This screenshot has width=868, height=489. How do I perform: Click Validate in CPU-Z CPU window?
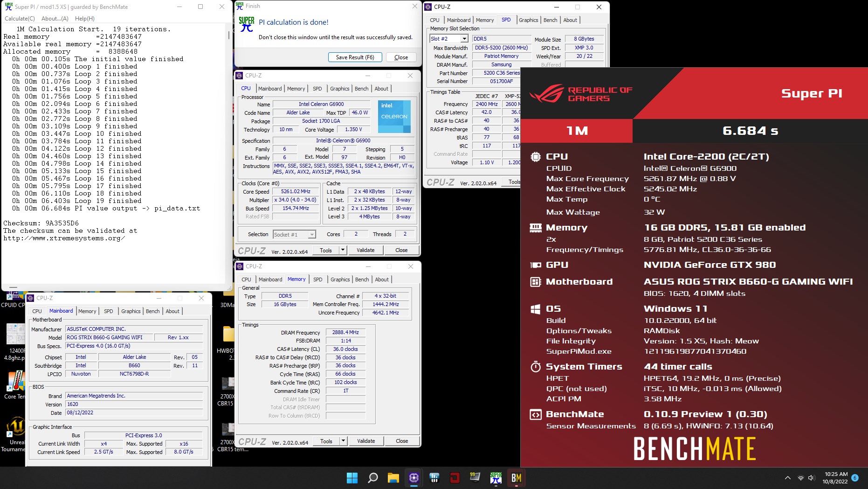coord(365,250)
